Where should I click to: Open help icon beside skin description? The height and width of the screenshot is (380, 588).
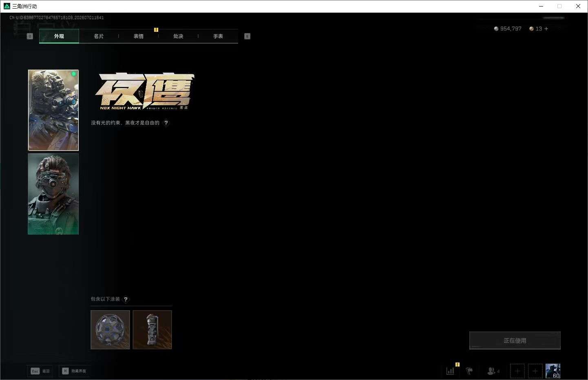coord(166,123)
